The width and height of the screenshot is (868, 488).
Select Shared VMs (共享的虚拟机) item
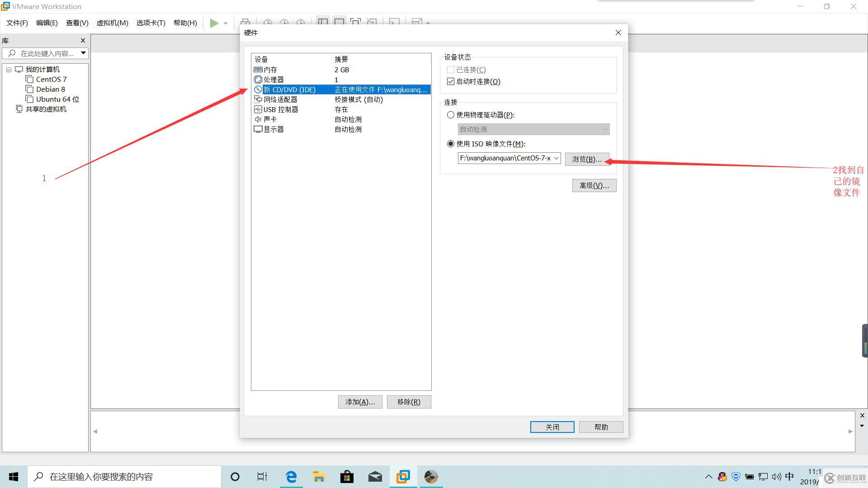coord(46,109)
